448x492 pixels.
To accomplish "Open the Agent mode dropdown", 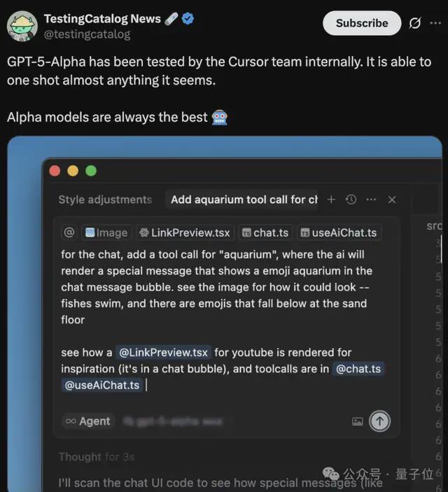I will (x=88, y=421).
